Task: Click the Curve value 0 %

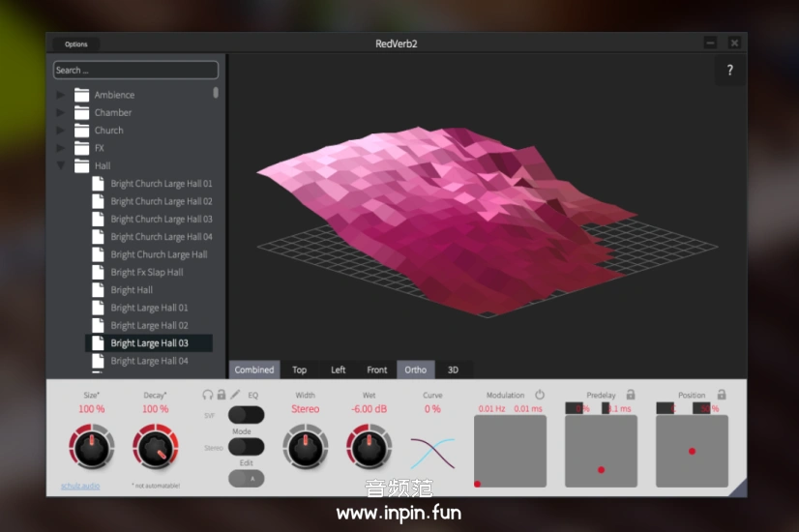Action: pos(432,409)
